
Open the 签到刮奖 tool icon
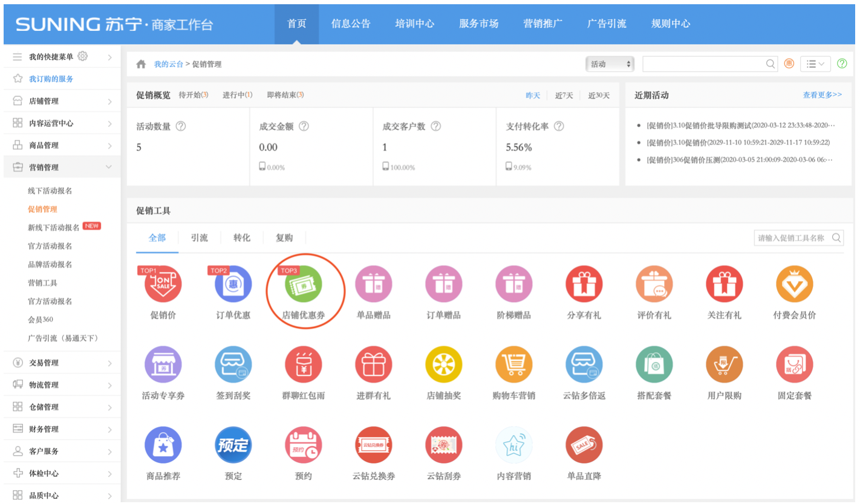233,364
